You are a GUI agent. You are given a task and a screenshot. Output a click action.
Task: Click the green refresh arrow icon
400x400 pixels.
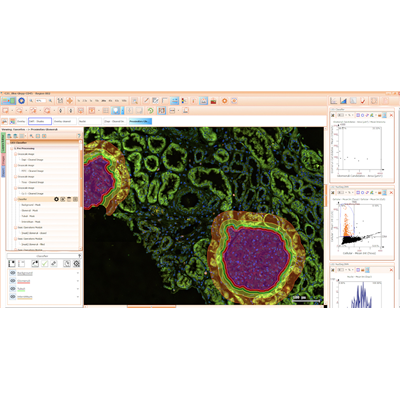(150, 111)
